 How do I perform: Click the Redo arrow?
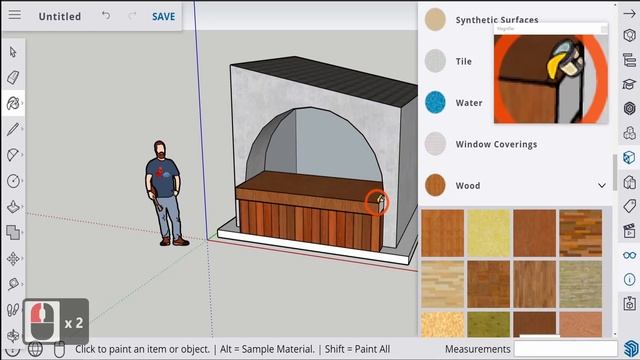click(132, 16)
